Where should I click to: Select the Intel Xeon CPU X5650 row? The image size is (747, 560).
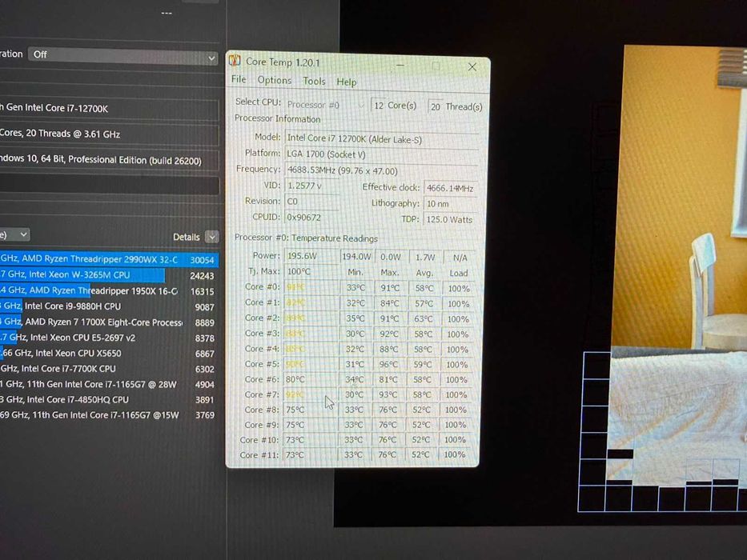pyautogui.click(x=109, y=353)
